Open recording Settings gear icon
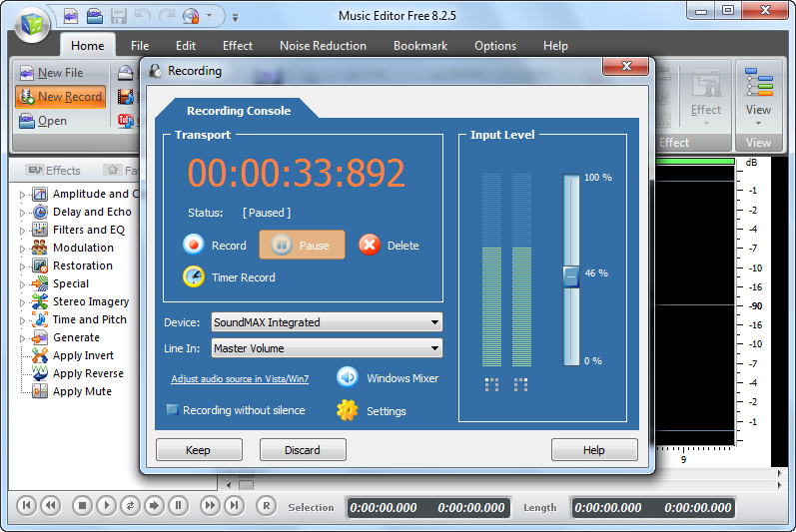Image resolution: width=796 pixels, height=532 pixels. coord(348,410)
